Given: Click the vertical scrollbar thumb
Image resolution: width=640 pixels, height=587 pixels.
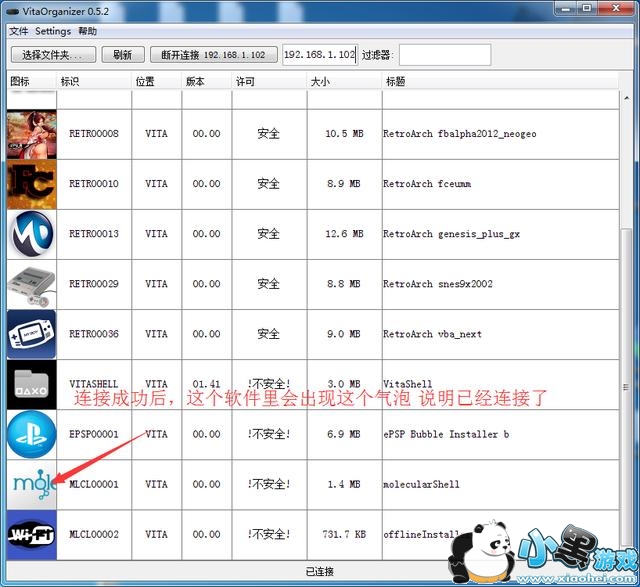Looking at the screenshot, I should (626, 387).
